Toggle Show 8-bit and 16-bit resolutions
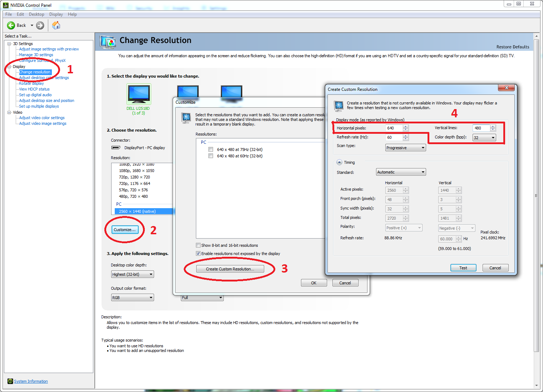The image size is (543, 392). click(198, 245)
